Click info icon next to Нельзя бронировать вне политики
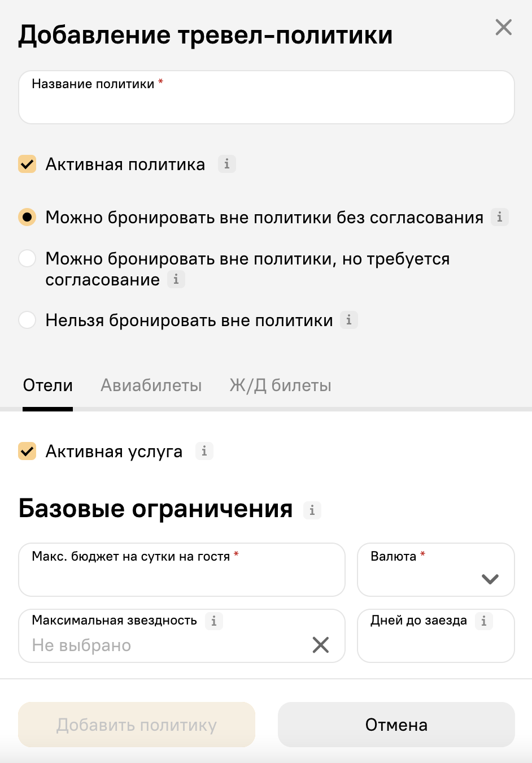532x763 pixels. pyautogui.click(x=349, y=320)
